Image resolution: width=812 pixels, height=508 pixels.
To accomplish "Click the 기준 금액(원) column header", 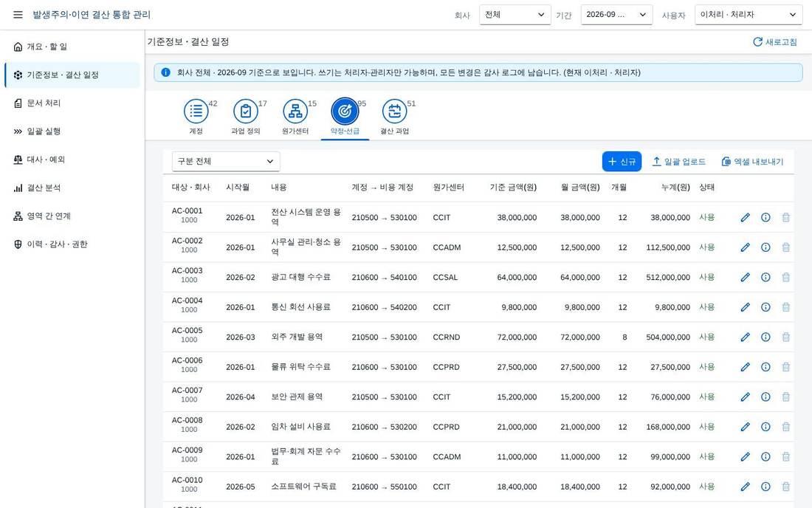I will pyautogui.click(x=513, y=188).
